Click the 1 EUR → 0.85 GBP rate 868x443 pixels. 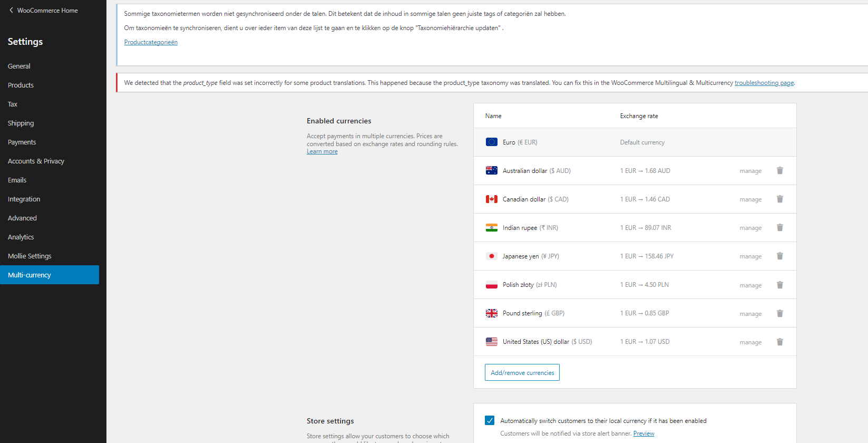click(645, 313)
